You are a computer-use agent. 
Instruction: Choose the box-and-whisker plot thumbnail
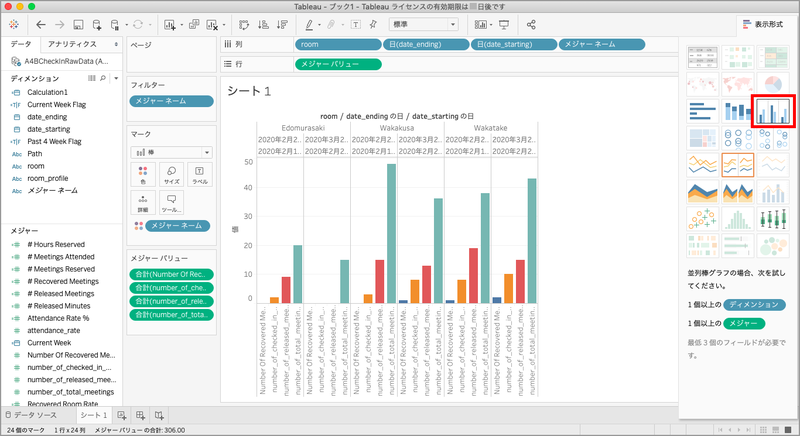(x=773, y=219)
